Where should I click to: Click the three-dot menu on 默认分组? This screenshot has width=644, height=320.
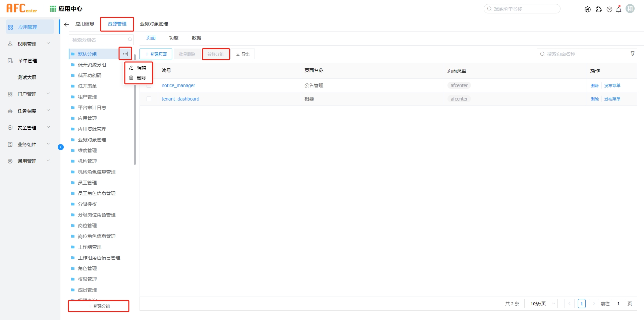tap(125, 54)
